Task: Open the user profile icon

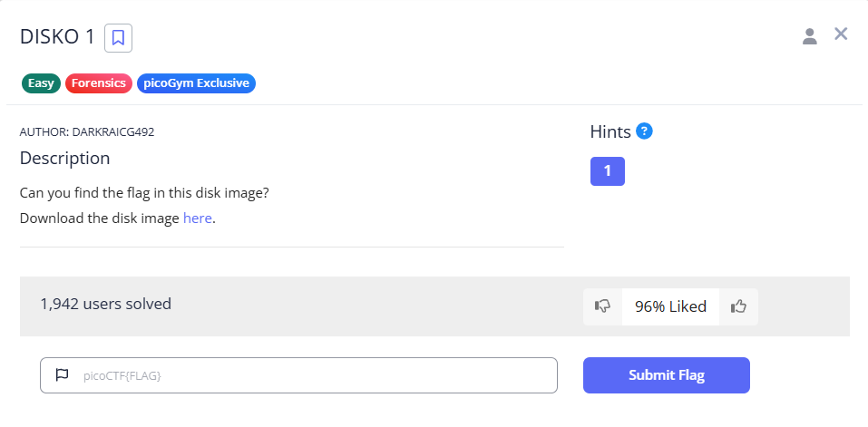Action: click(x=810, y=36)
